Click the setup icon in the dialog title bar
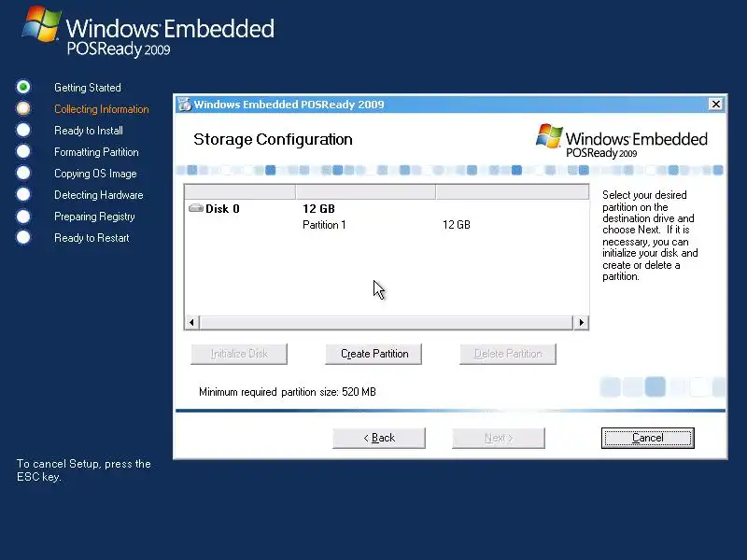Screen dimensions: 747x560 tap(184, 105)
